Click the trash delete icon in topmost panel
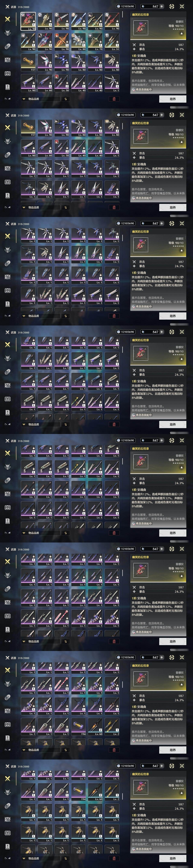Viewport: 193px width, 868px height. (x=114, y=99)
